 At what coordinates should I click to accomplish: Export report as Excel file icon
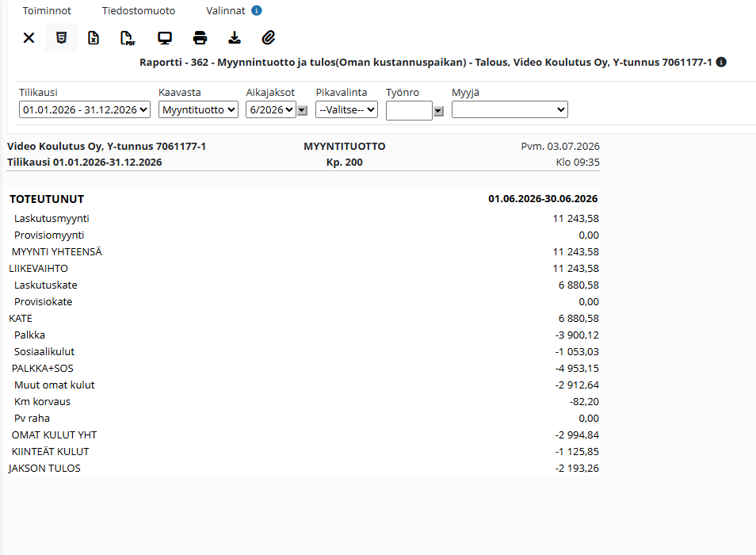click(x=94, y=37)
